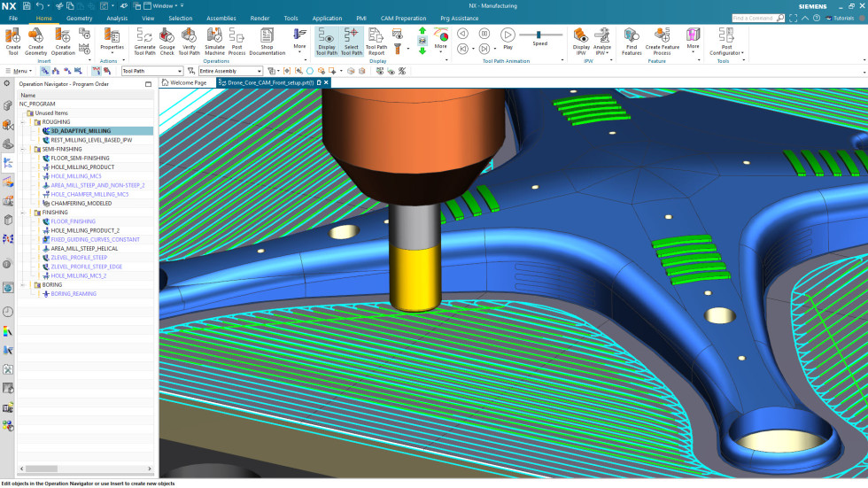
Task: Run Gouge Check
Action: point(167,36)
